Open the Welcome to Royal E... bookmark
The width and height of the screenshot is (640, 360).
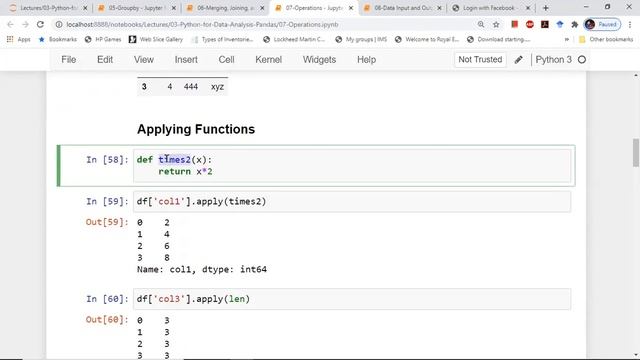(x=427, y=40)
